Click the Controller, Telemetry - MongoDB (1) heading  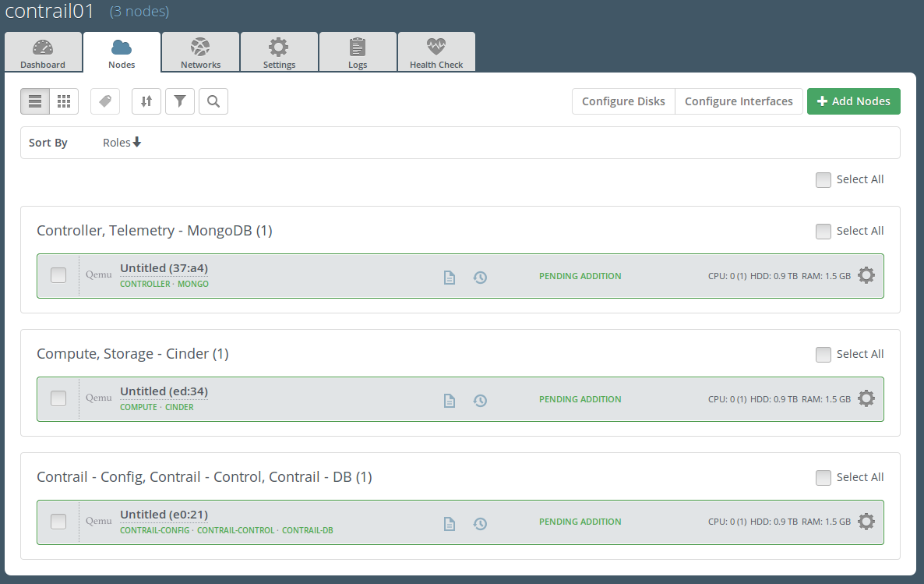pos(154,231)
